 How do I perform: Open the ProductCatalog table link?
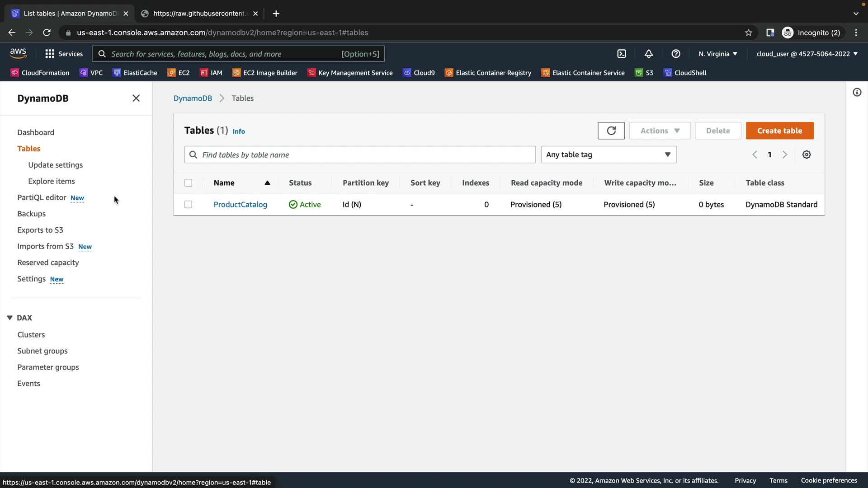(x=240, y=204)
